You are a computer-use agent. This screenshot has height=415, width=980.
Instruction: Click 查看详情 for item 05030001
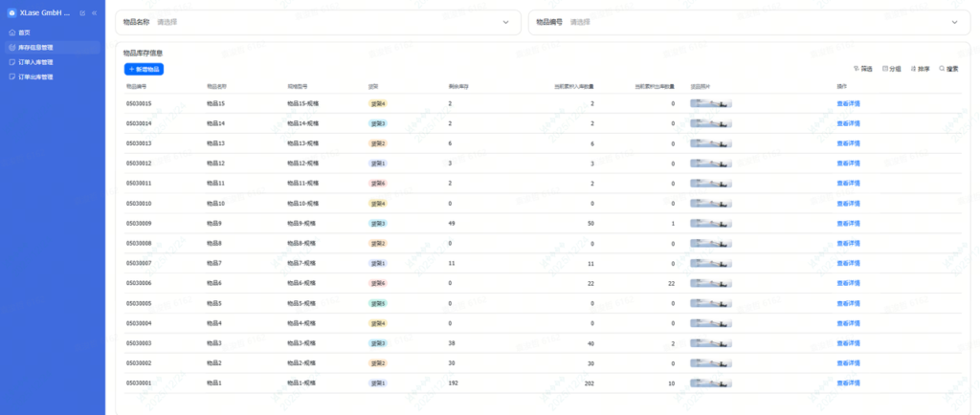[848, 383]
